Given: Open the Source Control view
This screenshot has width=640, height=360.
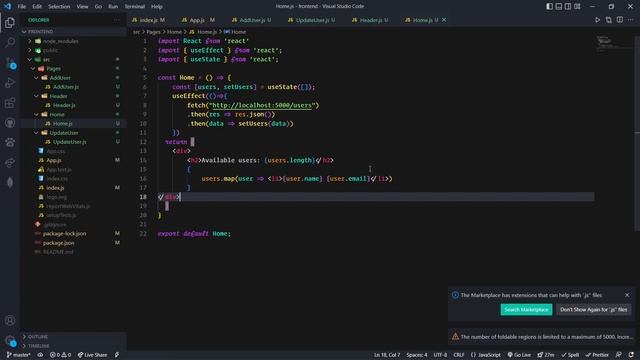Looking at the screenshot, I should tap(10, 62).
